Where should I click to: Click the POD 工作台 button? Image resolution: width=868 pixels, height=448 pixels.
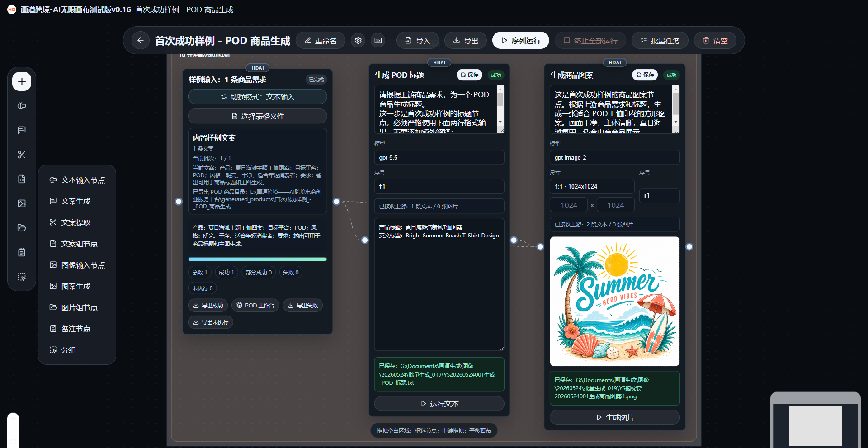(255, 305)
